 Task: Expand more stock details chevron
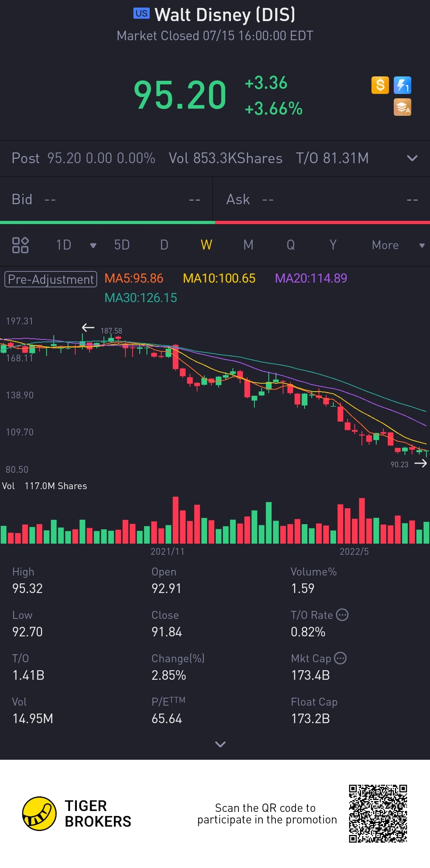tap(220, 744)
